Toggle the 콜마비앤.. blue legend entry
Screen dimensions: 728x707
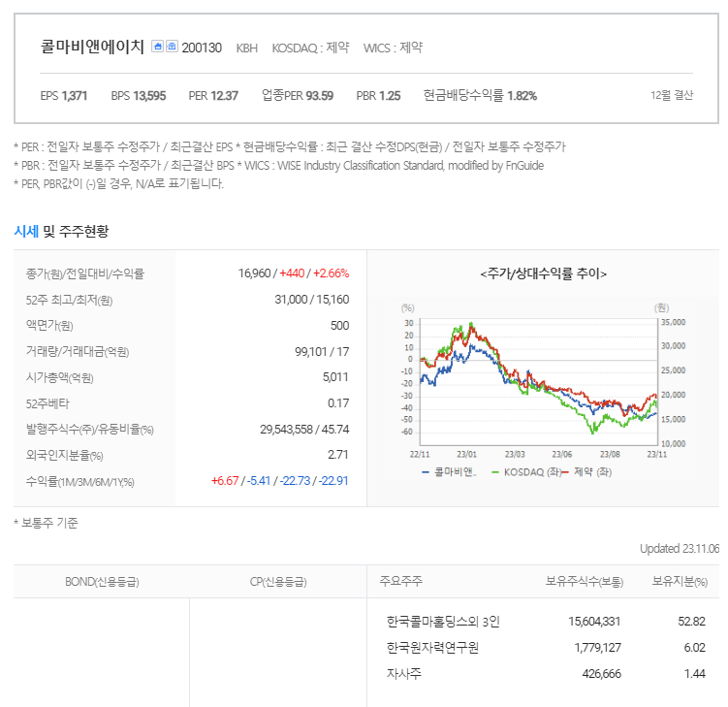point(449,472)
